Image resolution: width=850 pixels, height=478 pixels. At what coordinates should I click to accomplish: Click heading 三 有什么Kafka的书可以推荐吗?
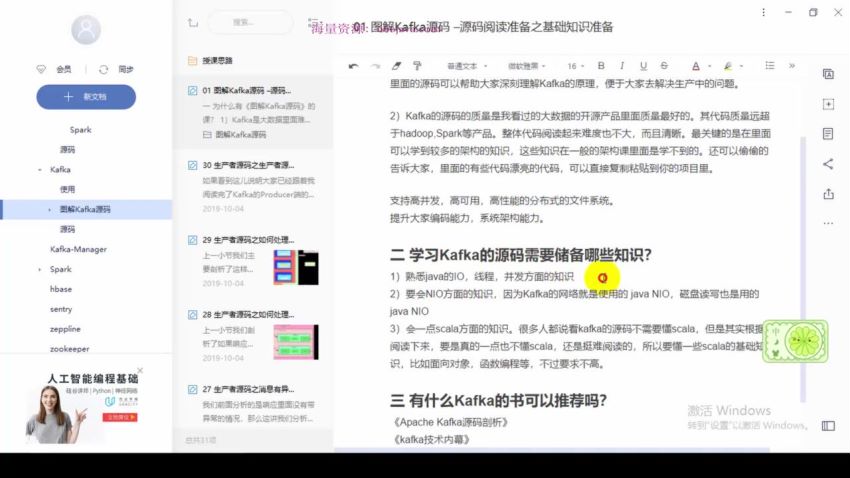(498, 401)
